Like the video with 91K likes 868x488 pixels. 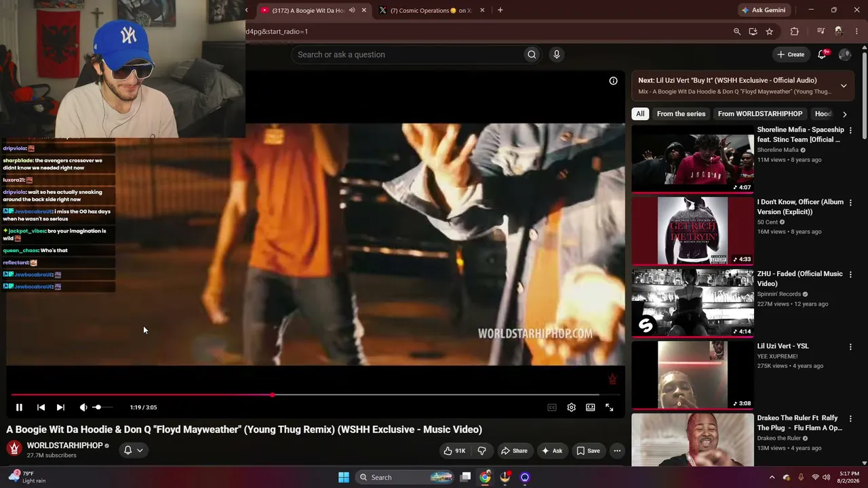tap(454, 451)
